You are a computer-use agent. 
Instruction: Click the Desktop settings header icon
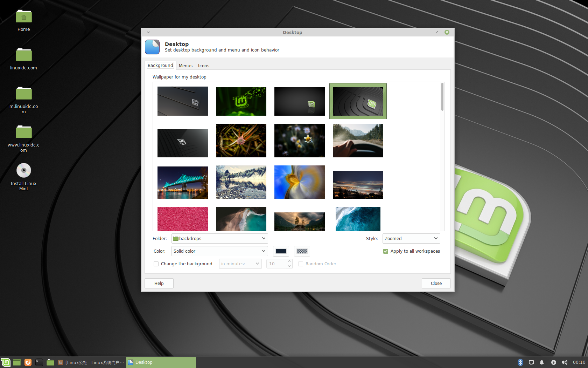pyautogui.click(x=152, y=47)
